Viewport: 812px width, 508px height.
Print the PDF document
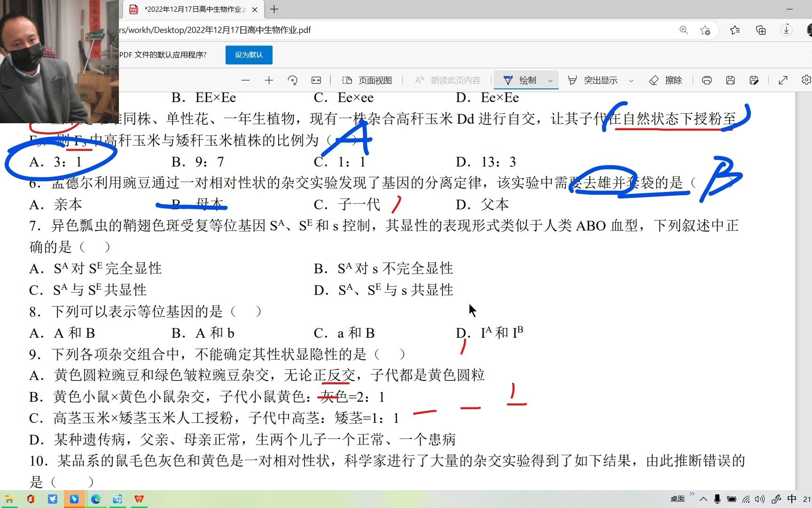coord(707,80)
